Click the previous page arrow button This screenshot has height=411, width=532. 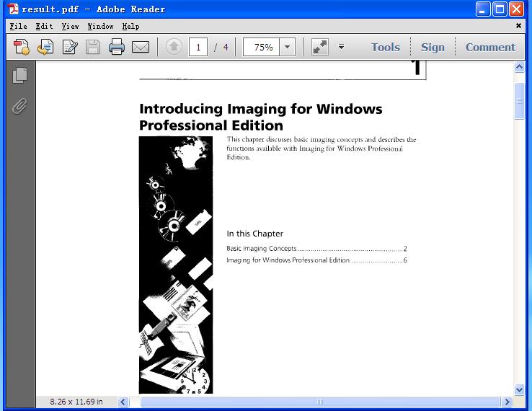[x=174, y=47]
